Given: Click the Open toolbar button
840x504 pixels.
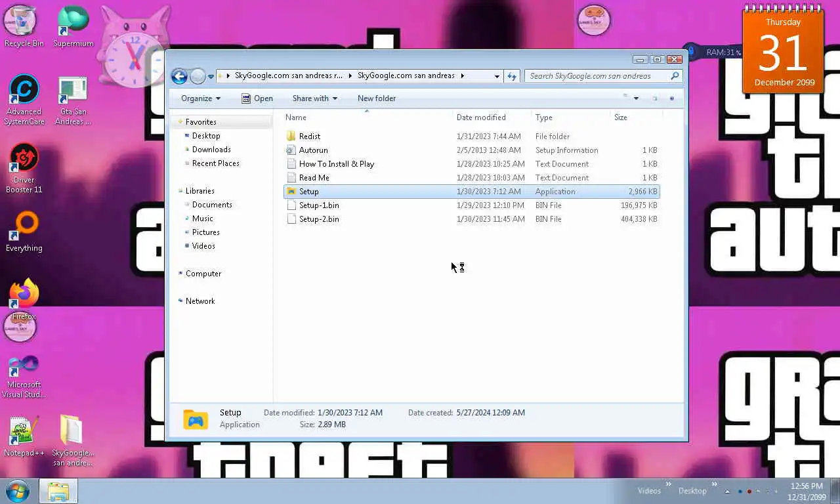Looking at the screenshot, I should (x=257, y=98).
